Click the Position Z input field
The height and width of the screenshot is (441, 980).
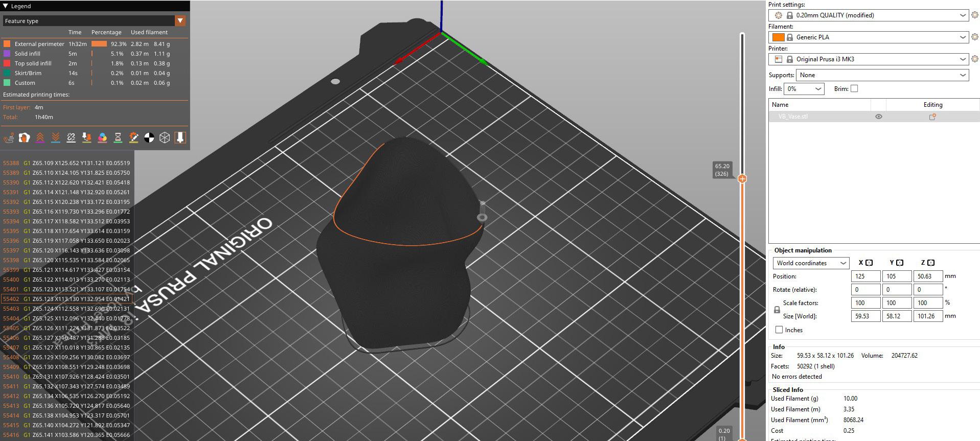click(x=928, y=276)
